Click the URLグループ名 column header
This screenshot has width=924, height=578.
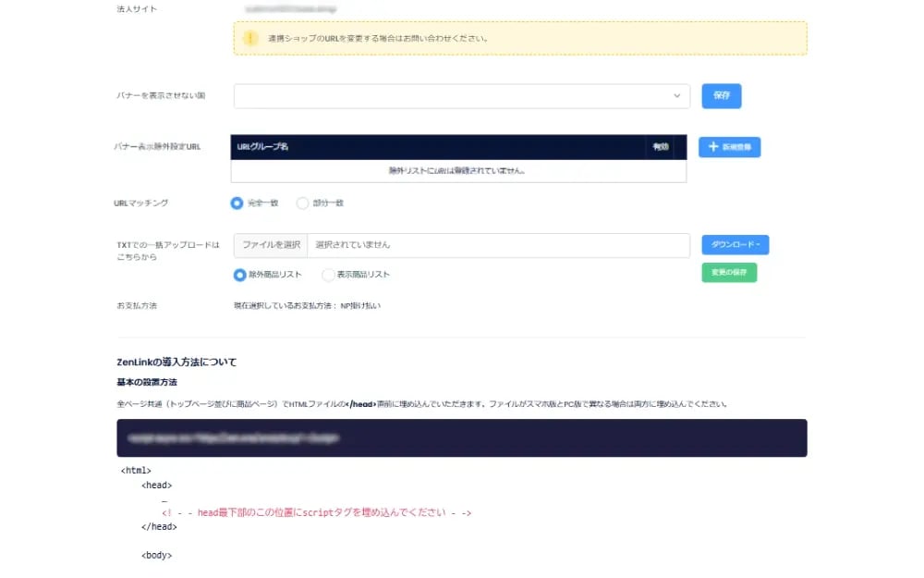click(263, 147)
